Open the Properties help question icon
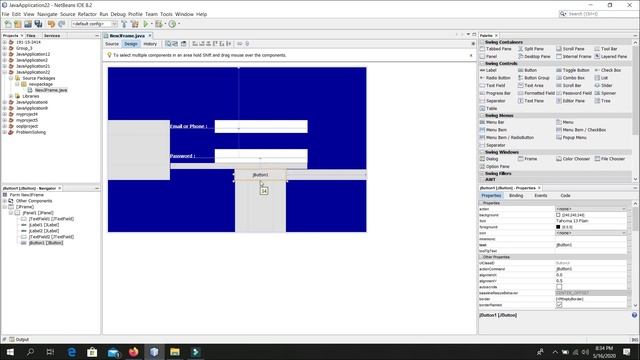The height and width of the screenshot is (360, 640). (634, 315)
